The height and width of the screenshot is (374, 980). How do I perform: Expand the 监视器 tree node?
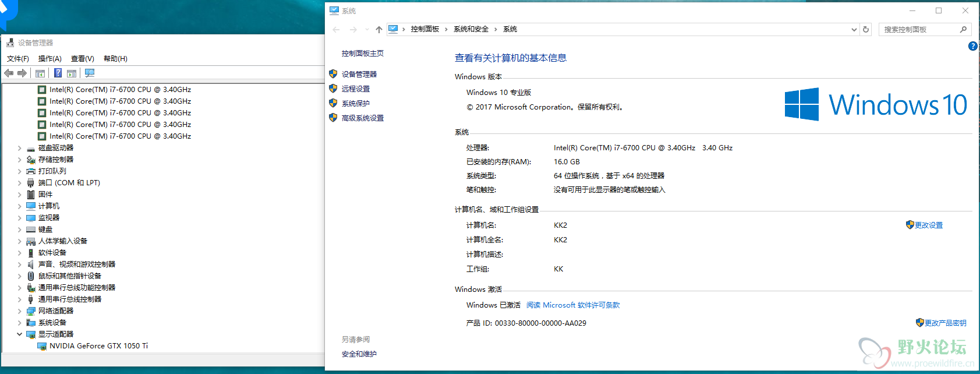click(19, 218)
